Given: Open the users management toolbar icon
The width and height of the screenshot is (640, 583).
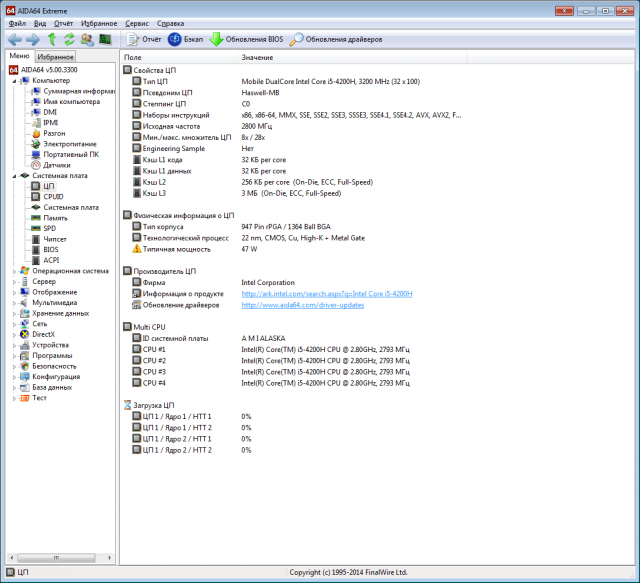Looking at the screenshot, I should [87, 40].
